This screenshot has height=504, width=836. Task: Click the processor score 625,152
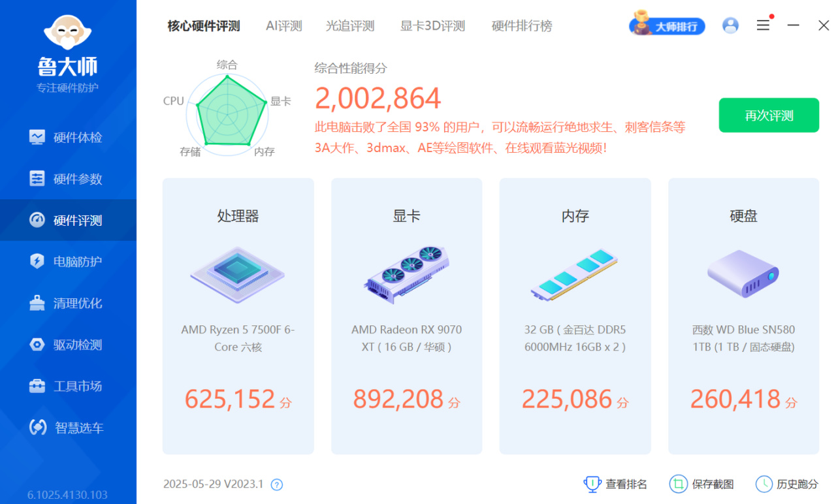pos(229,399)
